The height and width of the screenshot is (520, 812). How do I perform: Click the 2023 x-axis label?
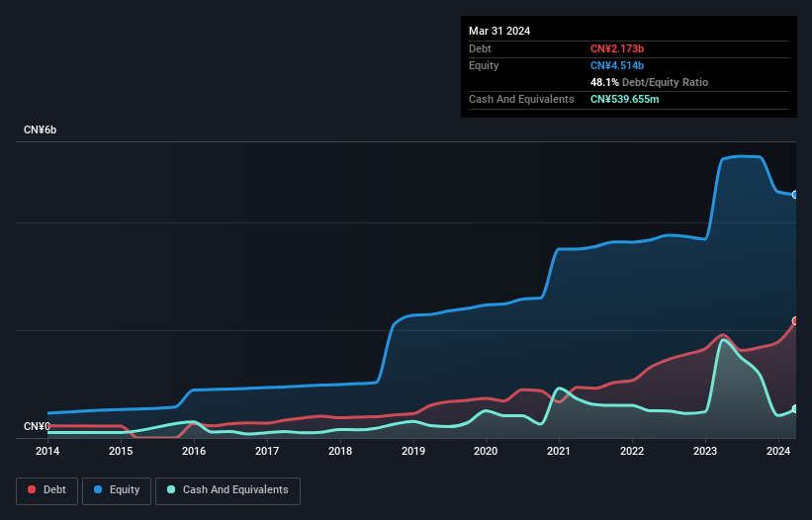[705, 451]
